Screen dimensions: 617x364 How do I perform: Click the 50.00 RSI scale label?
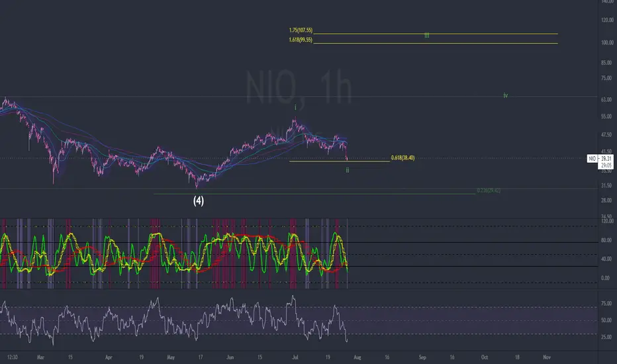coord(606,320)
